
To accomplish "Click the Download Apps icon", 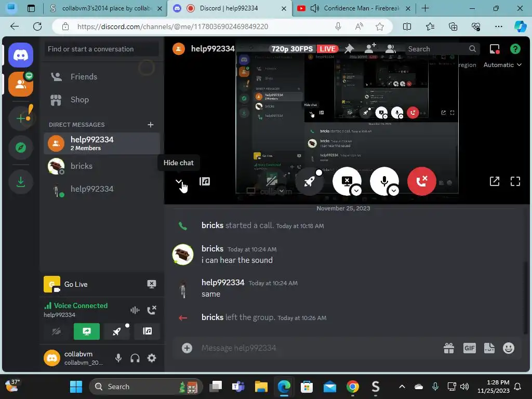I will point(21,182).
